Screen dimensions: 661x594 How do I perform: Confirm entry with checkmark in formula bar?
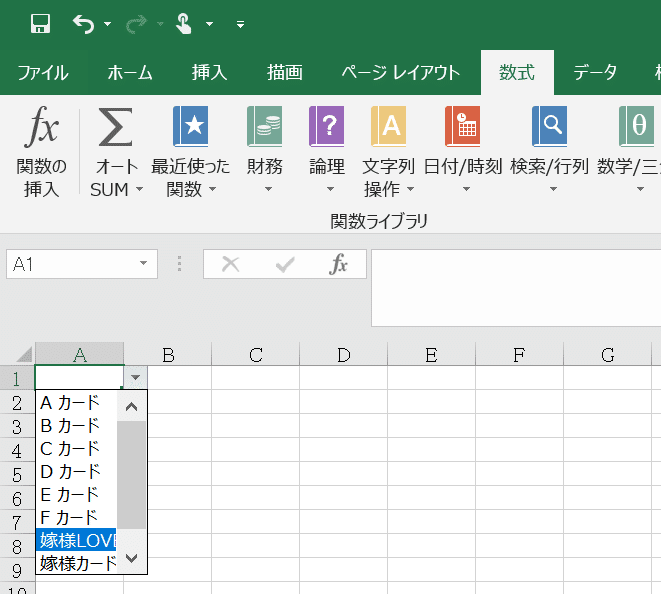[x=285, y=265]
